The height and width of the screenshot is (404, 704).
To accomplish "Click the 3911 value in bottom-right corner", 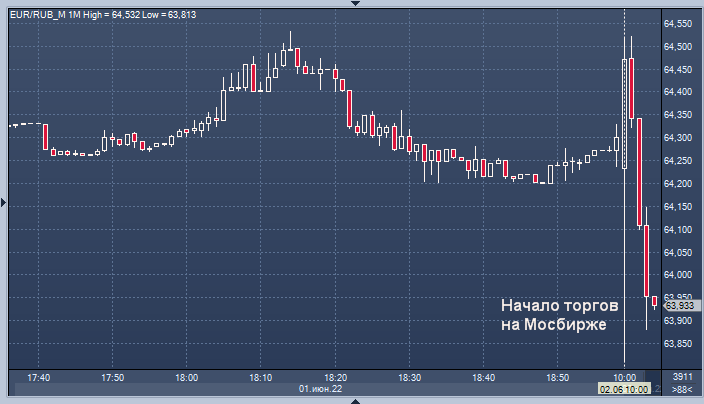I will 681,376.
